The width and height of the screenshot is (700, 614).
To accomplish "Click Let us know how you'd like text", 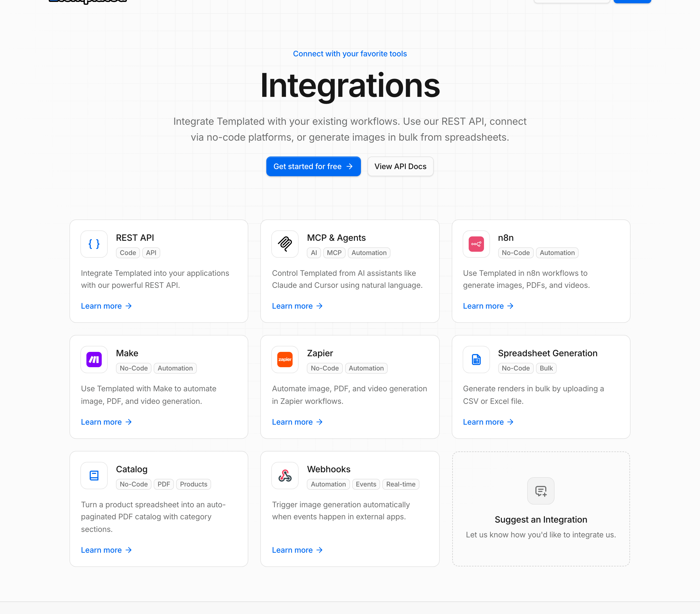I will [541, 535].
